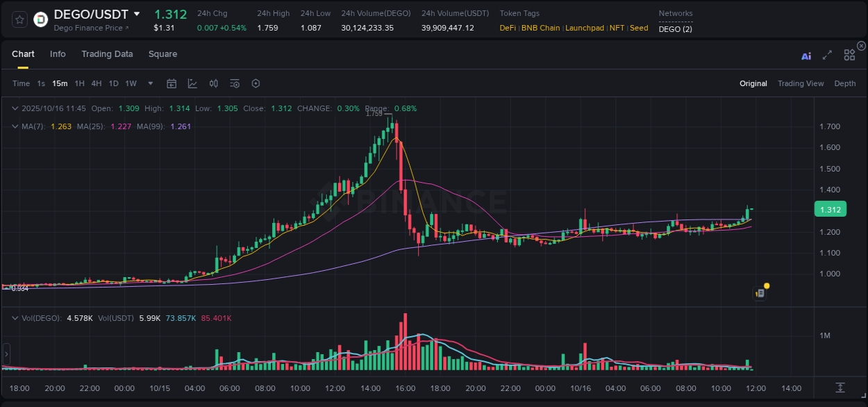Open the calendar date-picker tool
Screen dimensions: 868x407
(172, 83)
